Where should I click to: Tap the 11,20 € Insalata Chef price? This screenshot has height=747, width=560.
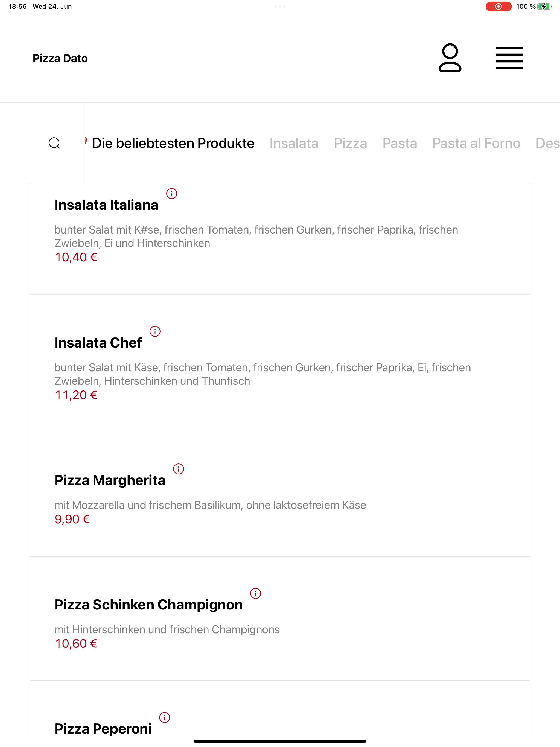click(x=76, y=395)
